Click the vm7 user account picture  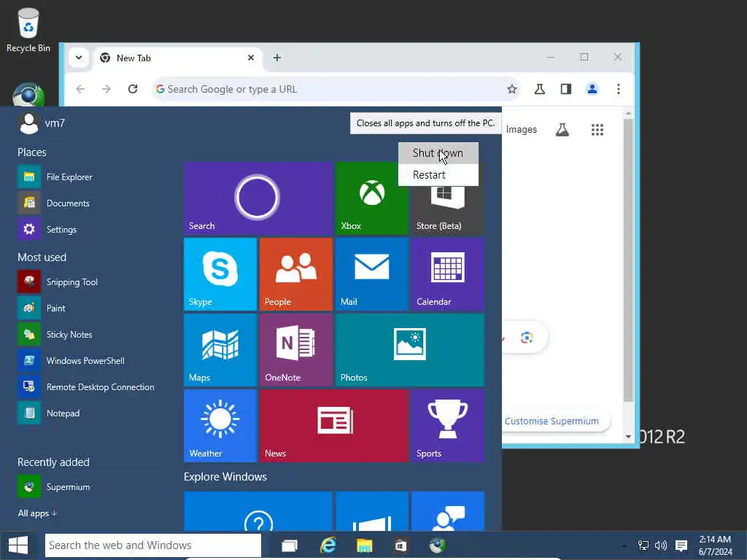pos(28,123)
